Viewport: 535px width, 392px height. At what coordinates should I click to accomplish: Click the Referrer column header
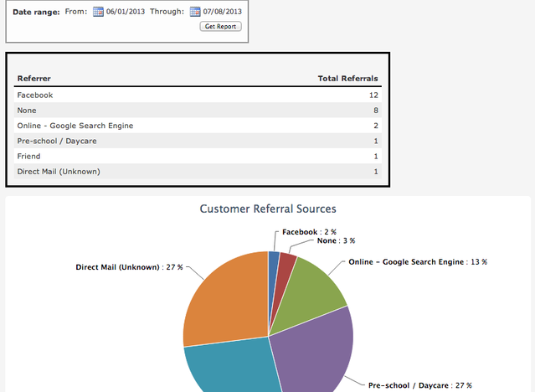(34, 79)
